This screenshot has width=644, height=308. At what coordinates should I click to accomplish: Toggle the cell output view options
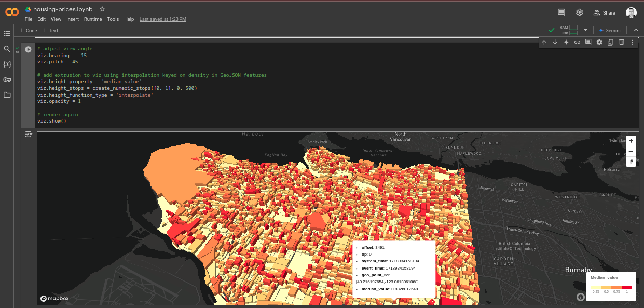pos(28,135)
